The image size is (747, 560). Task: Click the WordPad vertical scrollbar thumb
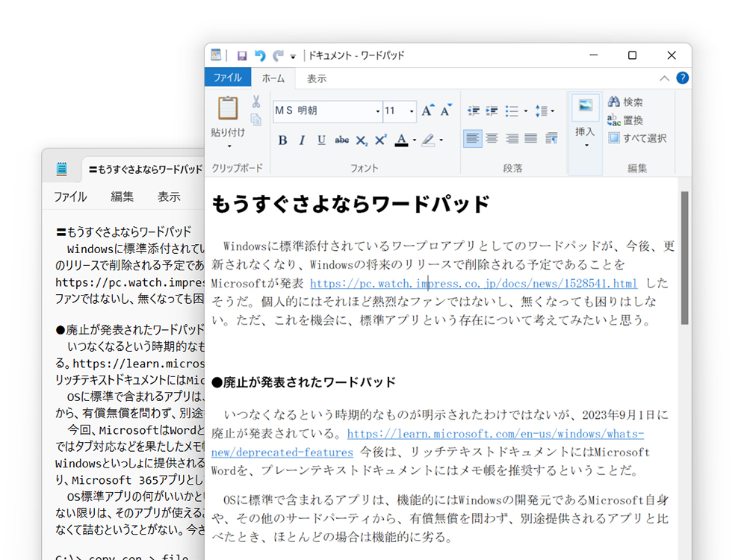tap(684, 258)
